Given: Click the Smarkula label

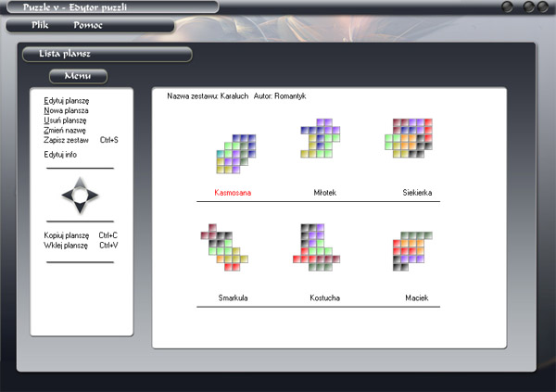Looking at the screenshot, I should click(233, 298).
